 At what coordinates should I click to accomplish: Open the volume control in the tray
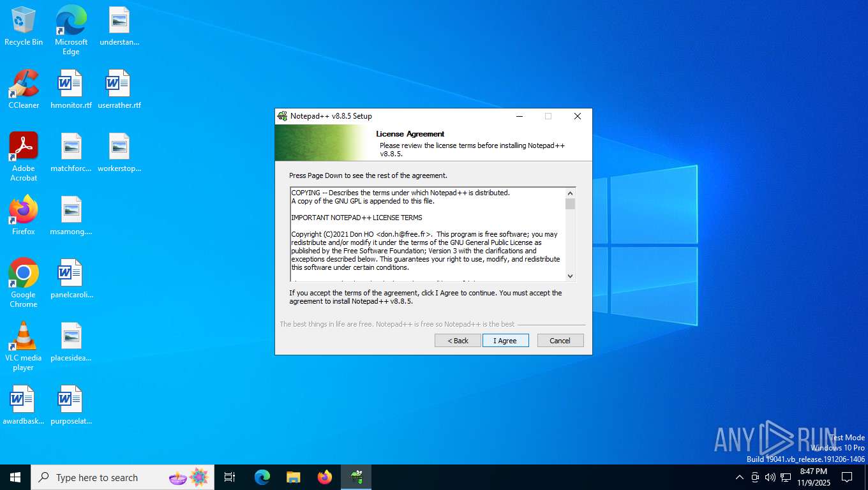click(x=770, y=477)
